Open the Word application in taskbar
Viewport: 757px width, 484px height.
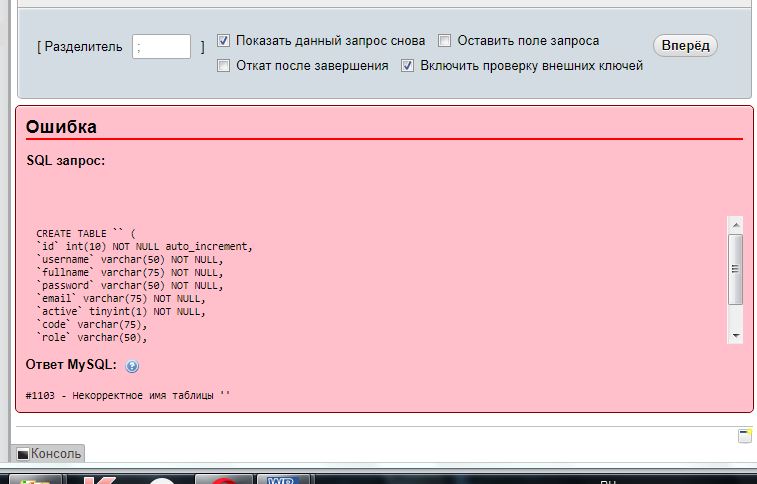tap(283, 479)
